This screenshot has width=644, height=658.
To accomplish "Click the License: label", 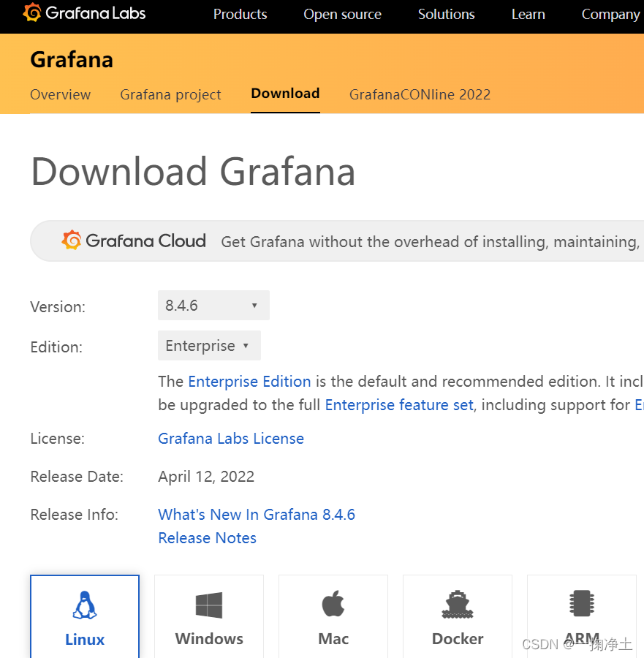I will [x=58, y=439].
